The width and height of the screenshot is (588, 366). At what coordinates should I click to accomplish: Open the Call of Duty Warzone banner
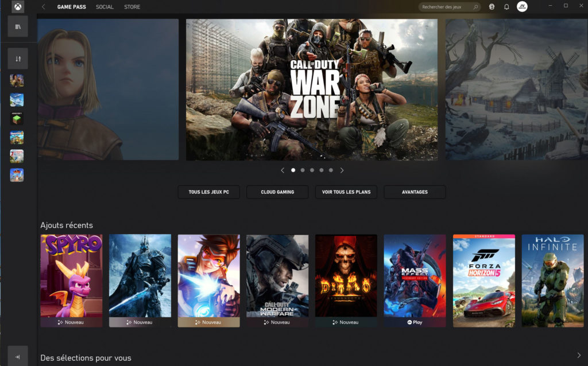pos(312,89)
